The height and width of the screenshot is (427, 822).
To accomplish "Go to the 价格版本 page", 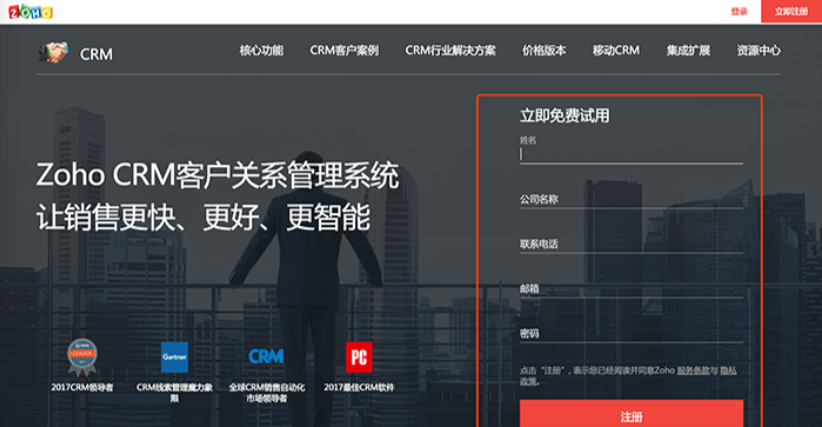I will [544, 51].
